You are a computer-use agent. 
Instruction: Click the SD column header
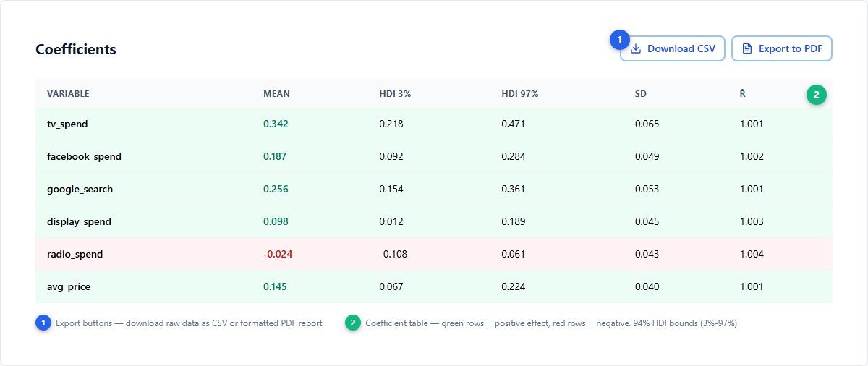(x=641, y=94)
